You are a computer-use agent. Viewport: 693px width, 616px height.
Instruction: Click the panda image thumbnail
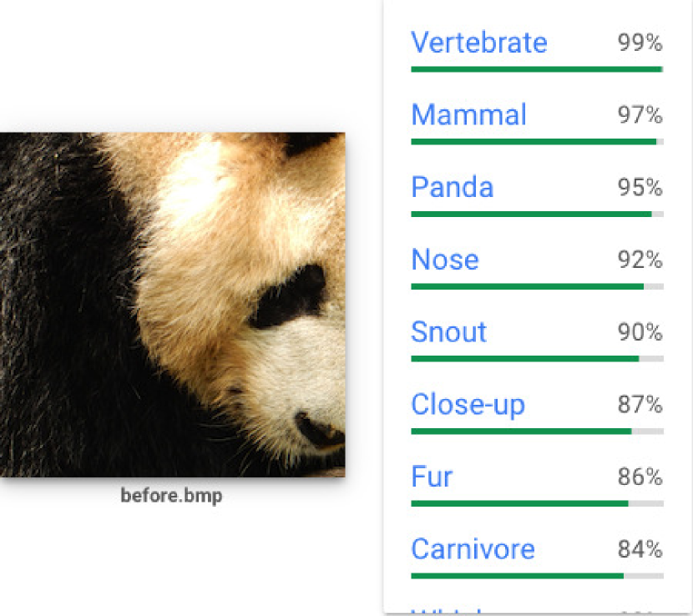[x=172, y=305]
